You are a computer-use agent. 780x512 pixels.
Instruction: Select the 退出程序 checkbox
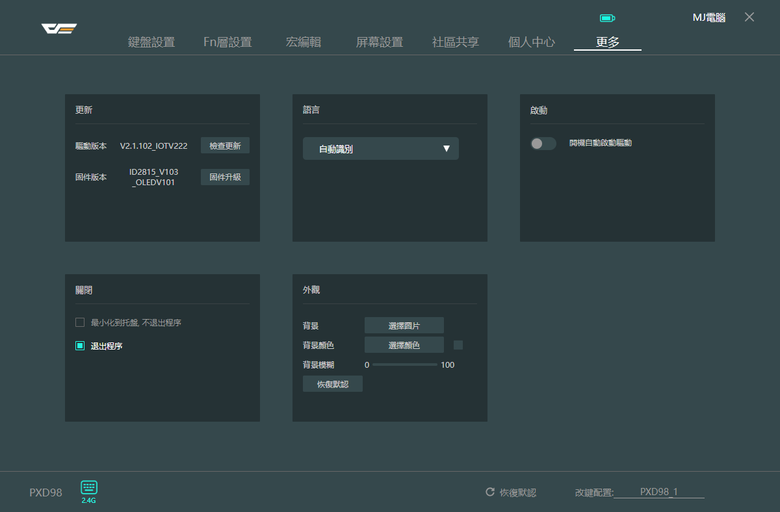click(x=80, y=346)
